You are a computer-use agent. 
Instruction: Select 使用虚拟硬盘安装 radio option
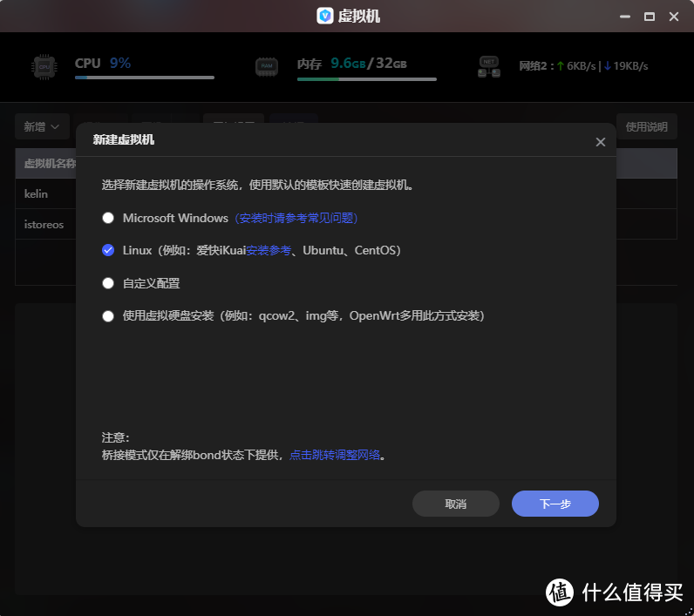tap(108, 316)
